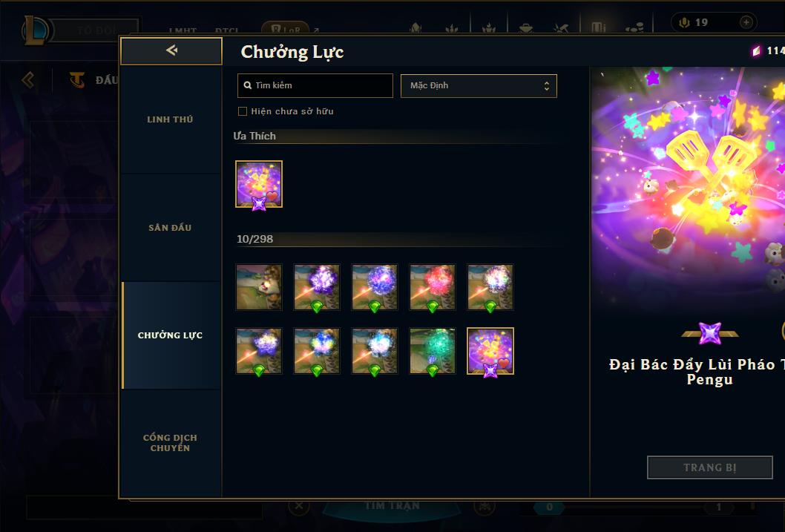Viewport: 785px width, 532px height.
Task: Click the search magnifier icon
Action: pyautogui.click(x=247, y=85)
